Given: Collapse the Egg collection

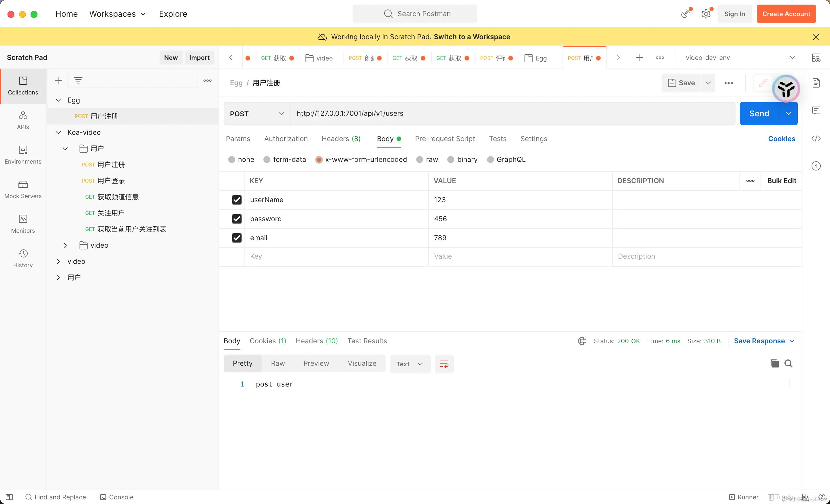Looking at the screenshot, I should 58,100.
